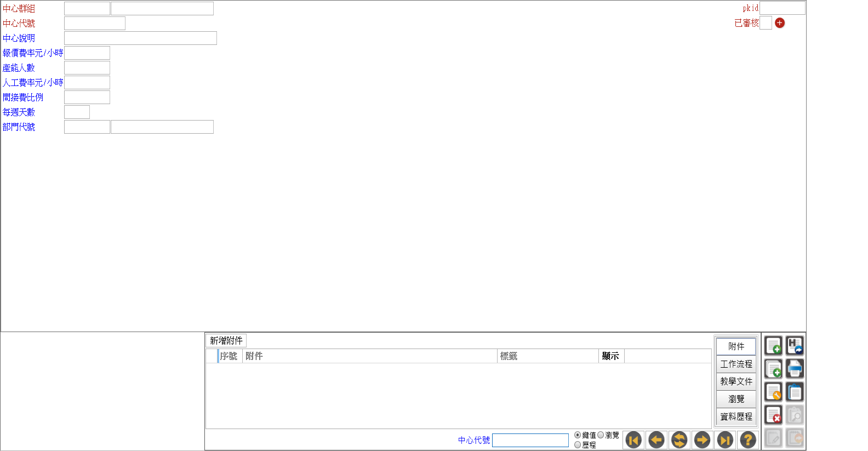
Task: Switch to the 資料歷程 tab
Action: click(736, 416)
